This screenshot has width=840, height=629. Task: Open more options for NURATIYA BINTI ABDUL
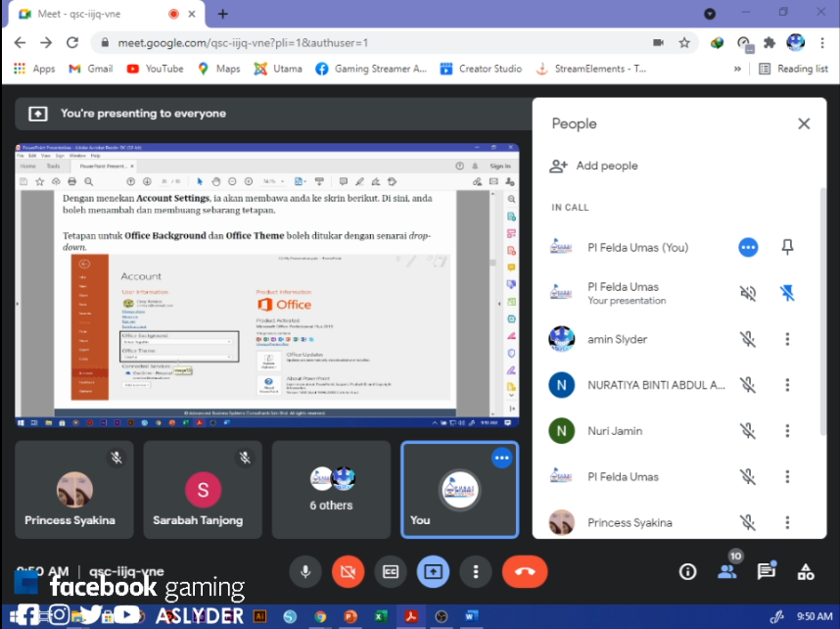point(787,385)
